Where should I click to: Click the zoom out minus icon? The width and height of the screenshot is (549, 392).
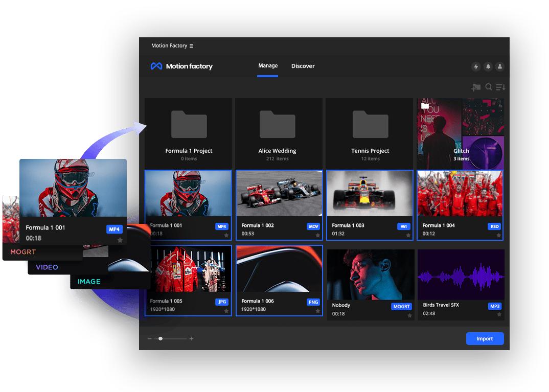[149, 339]
